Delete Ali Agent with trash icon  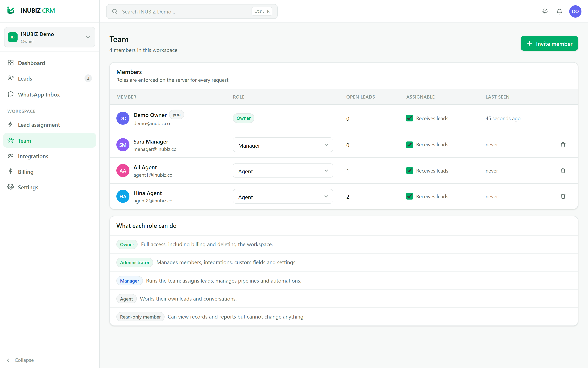[x=563, y=171]
